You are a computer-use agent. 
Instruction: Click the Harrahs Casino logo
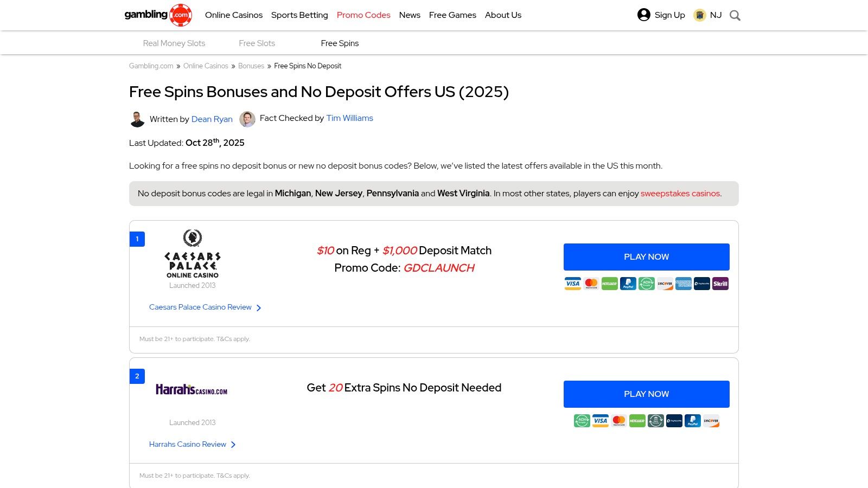192,389
